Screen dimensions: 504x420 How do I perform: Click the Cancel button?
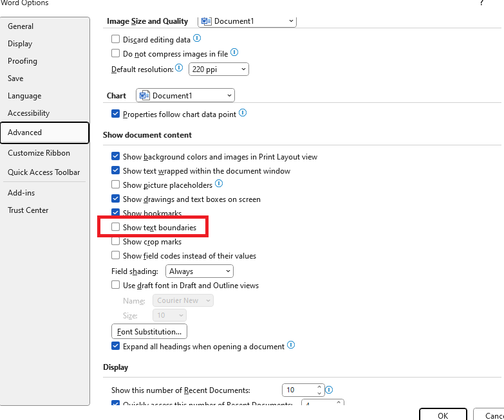coord(489,415)
